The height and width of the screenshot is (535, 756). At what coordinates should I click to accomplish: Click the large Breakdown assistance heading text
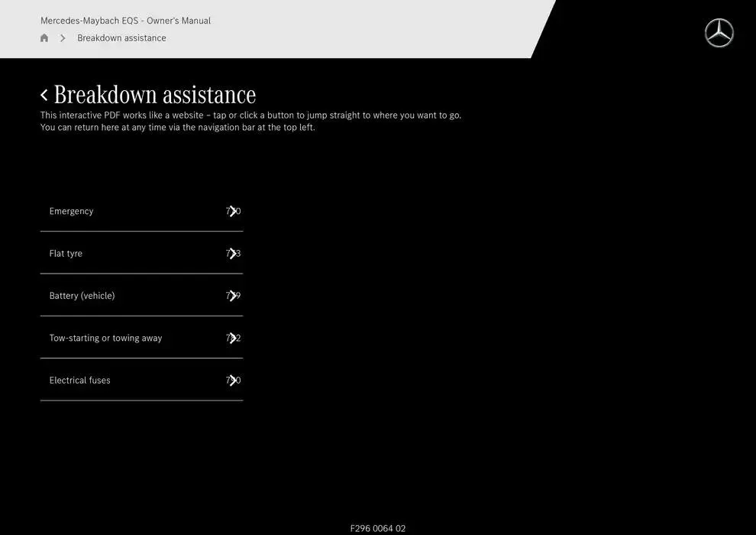coord(155,95)
